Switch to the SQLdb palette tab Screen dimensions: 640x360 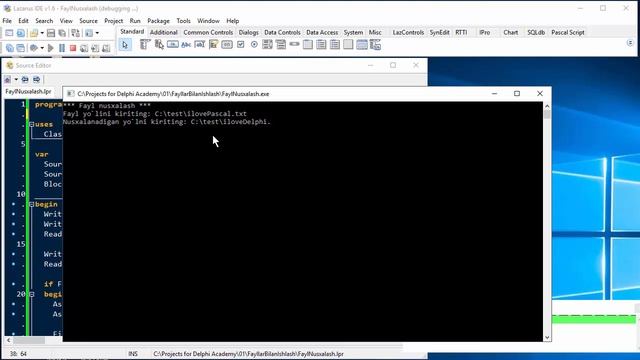click(x=536, y=32)
